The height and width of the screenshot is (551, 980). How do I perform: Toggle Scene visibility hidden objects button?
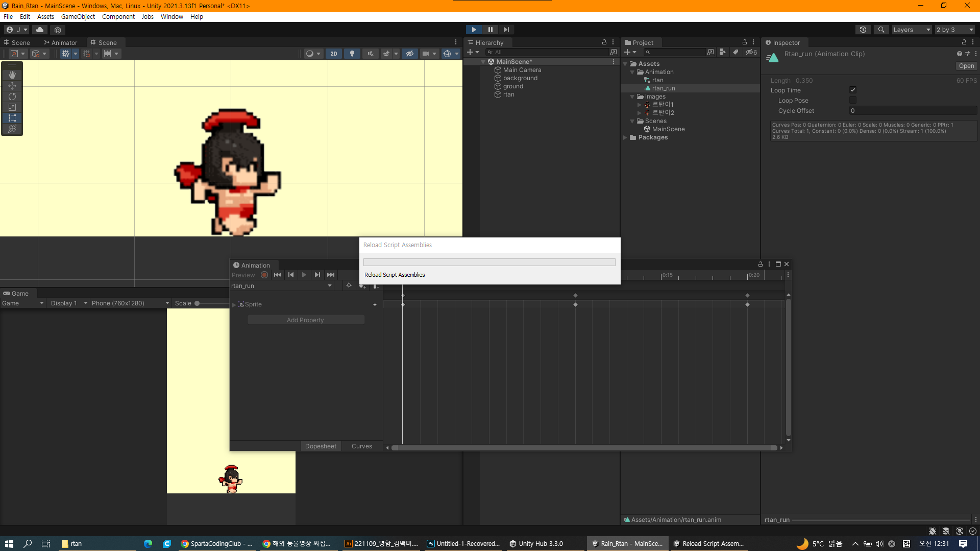click(x=409, y=54)
